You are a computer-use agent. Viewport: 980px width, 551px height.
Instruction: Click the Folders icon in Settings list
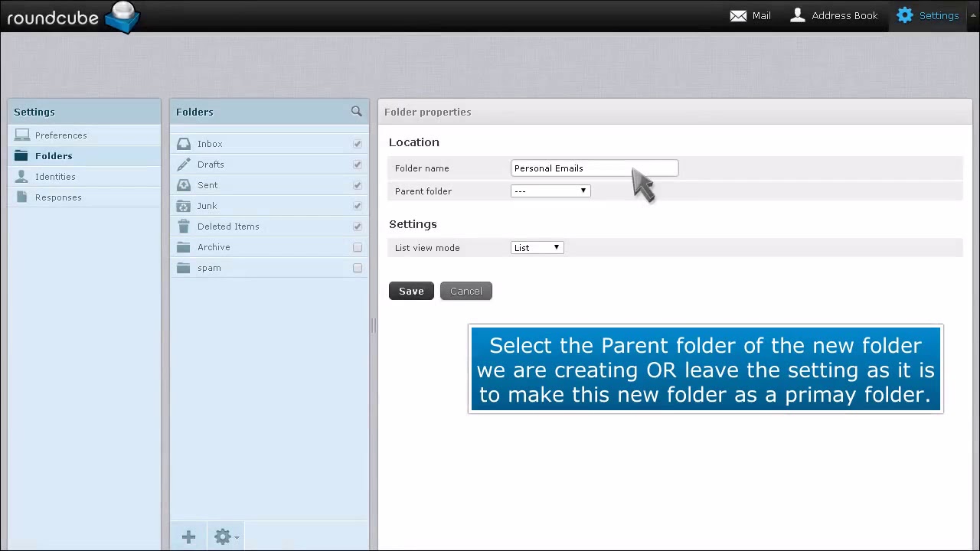(21, 156)
